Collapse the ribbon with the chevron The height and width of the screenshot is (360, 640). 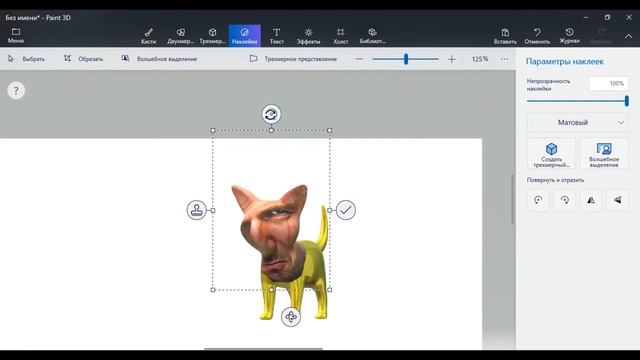629,36
